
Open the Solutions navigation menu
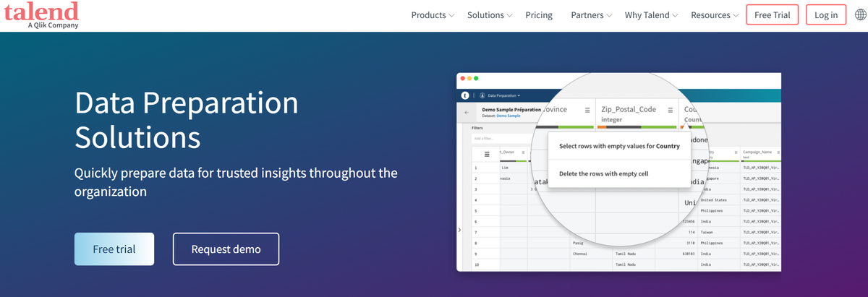pos(485,15)
